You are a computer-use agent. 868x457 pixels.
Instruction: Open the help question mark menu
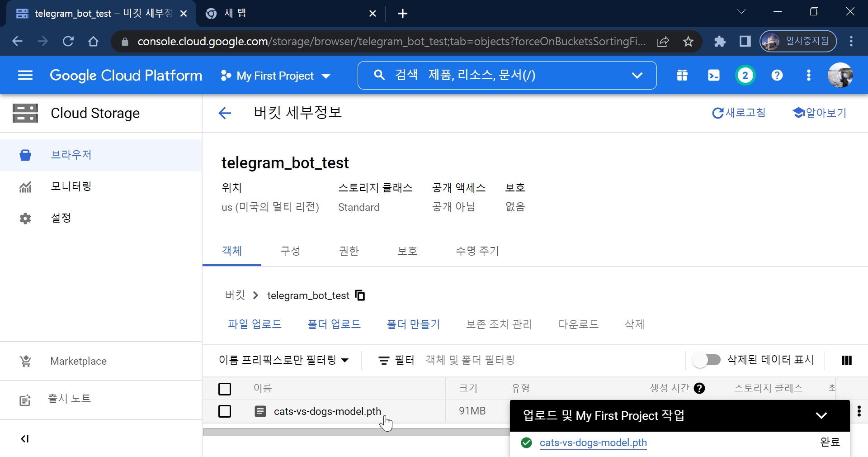pos(777,75)
